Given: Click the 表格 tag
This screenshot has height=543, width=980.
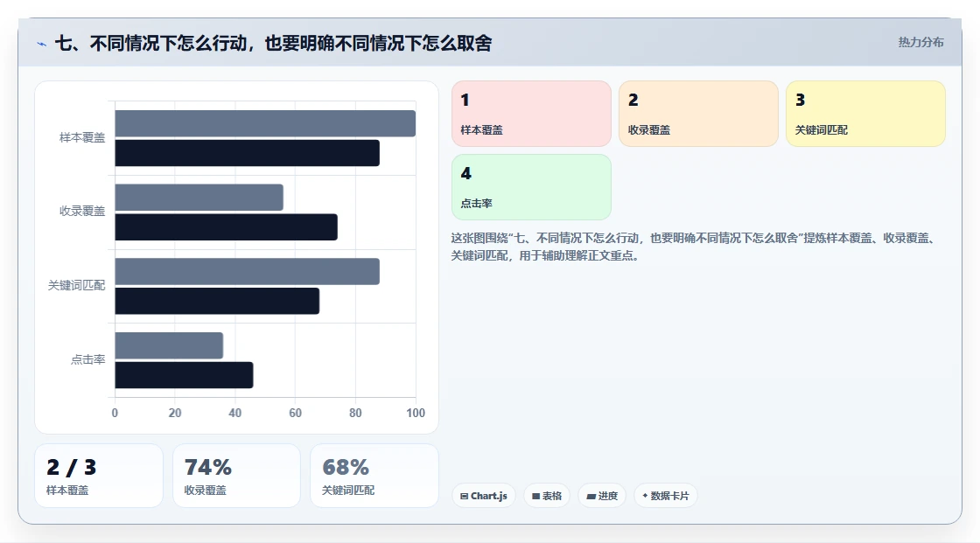Looking at the screenshot, I should pyautogui.click(x=547, y=496).
